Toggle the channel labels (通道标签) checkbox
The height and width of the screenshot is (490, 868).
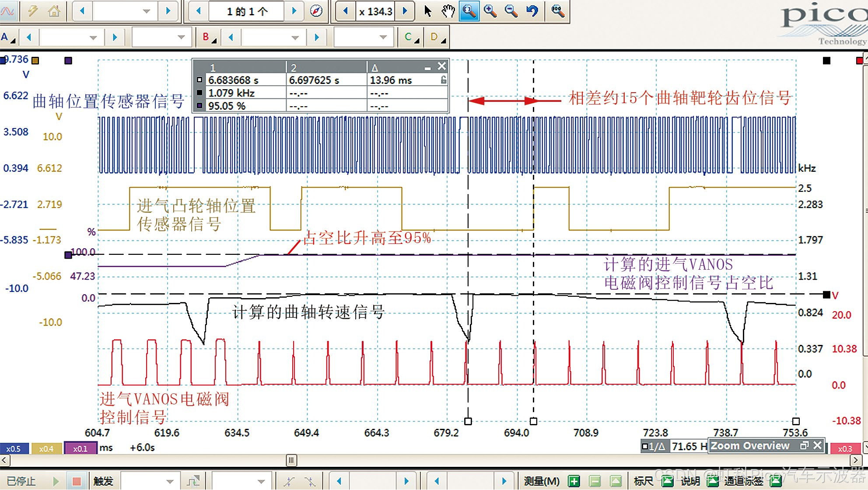click(x=775, y=481)
